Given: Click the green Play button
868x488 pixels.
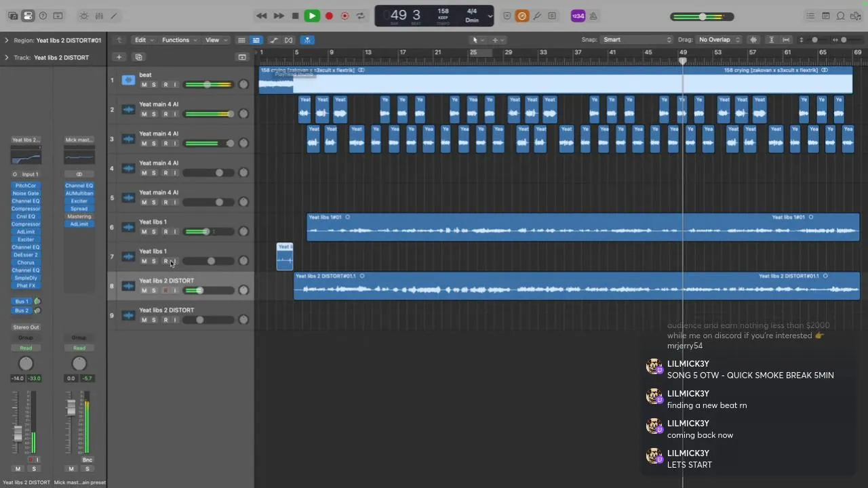Looking at the screenshot, I should pos(312,16).
